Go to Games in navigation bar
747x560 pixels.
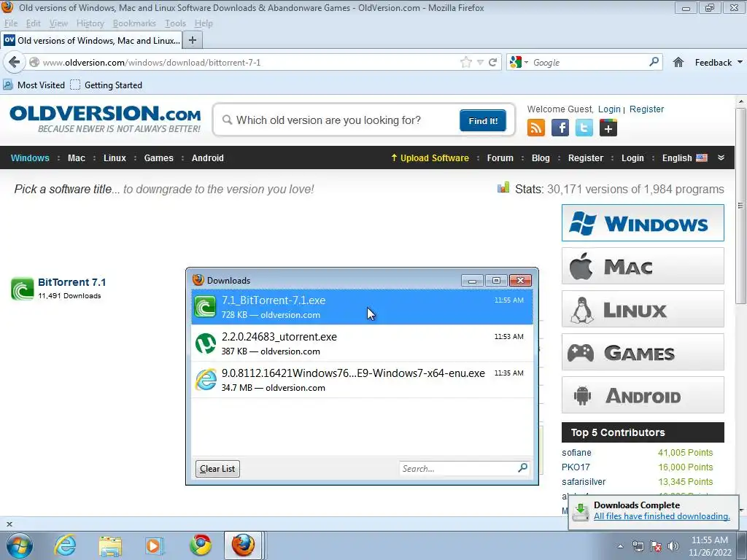[158, 158]
